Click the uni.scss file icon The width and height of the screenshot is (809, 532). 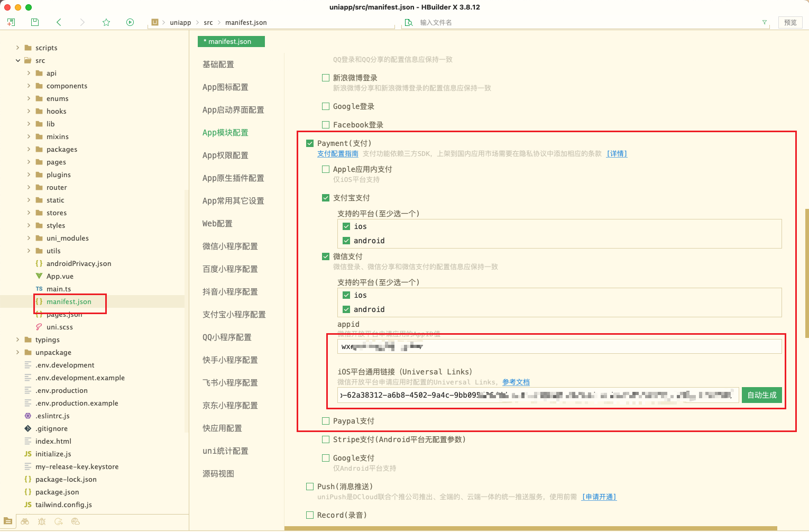pyautogui.click(x=39, y=327)
